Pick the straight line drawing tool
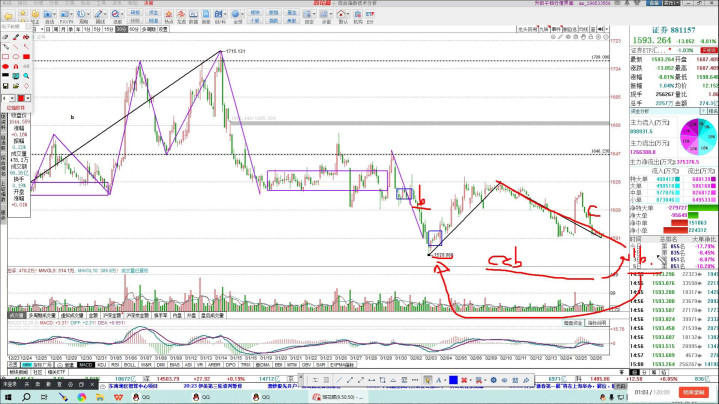719x404 pixels. point(16,47)
